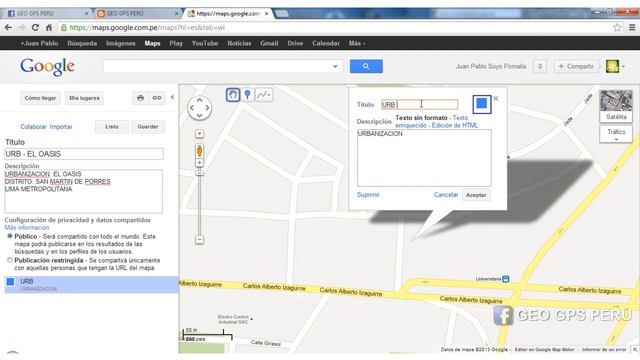Get map link with chain icon
Screen dimensions: 640x360
(x=157, y=98)
